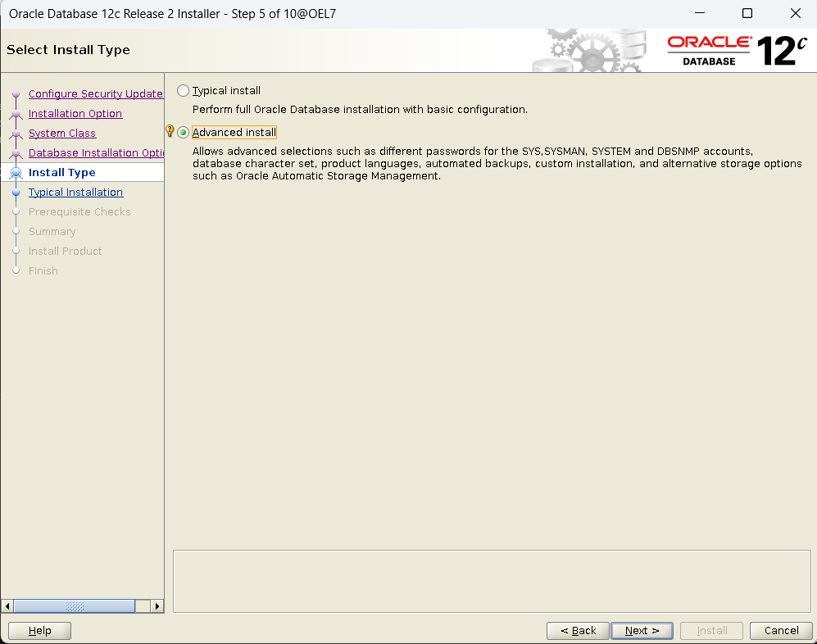This screenshot has height=644, width=817.
Task: Click the 'Select Install Type' heading
Action: coord(68,50)
